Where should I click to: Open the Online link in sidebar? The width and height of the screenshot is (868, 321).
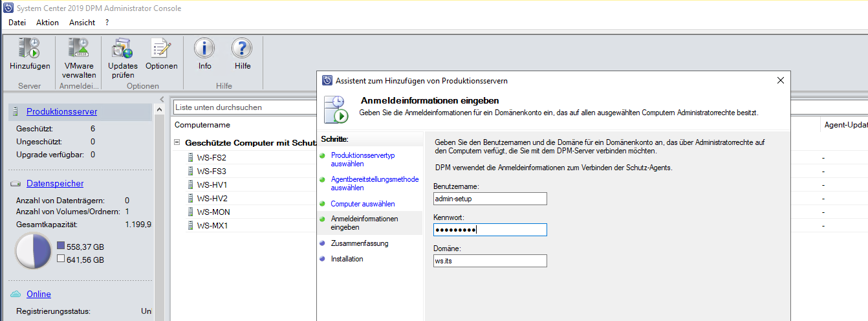click(39, 294)
